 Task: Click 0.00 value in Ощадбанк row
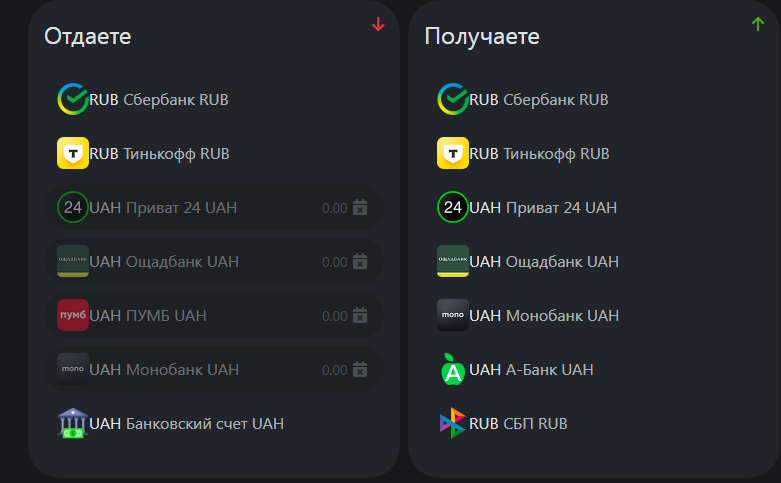click(x=335, y=262)
